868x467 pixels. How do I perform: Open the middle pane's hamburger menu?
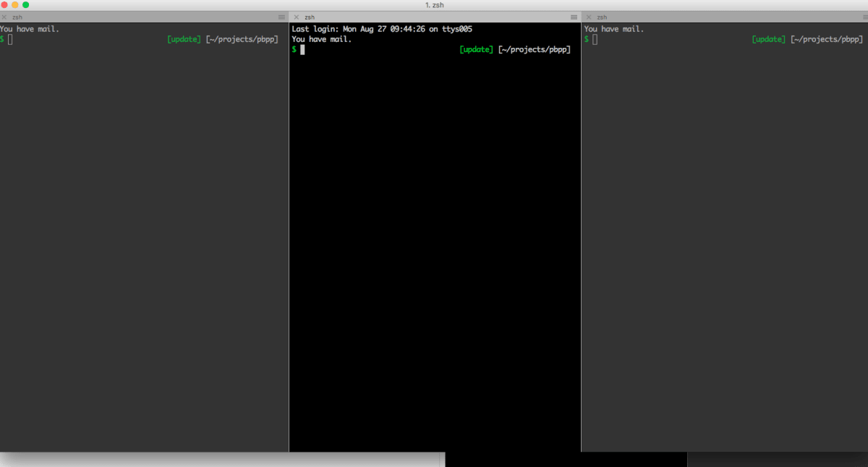coord(574,17)
